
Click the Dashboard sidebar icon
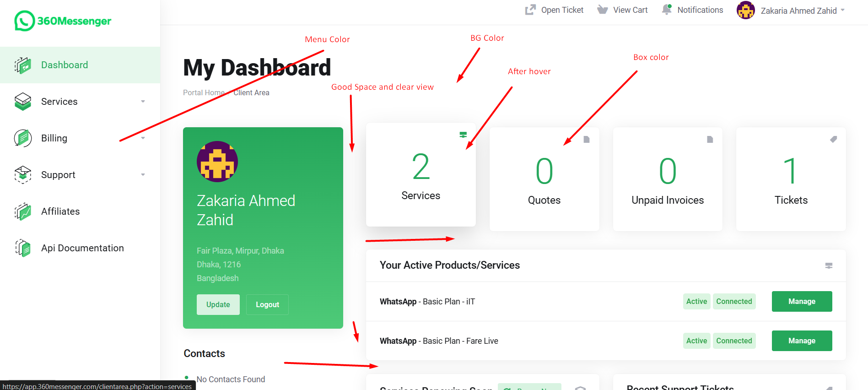tap(23, 65)
